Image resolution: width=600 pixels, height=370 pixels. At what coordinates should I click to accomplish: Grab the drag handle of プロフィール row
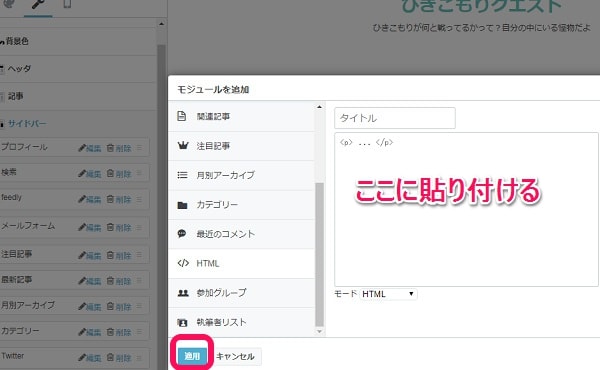point(139,148)
